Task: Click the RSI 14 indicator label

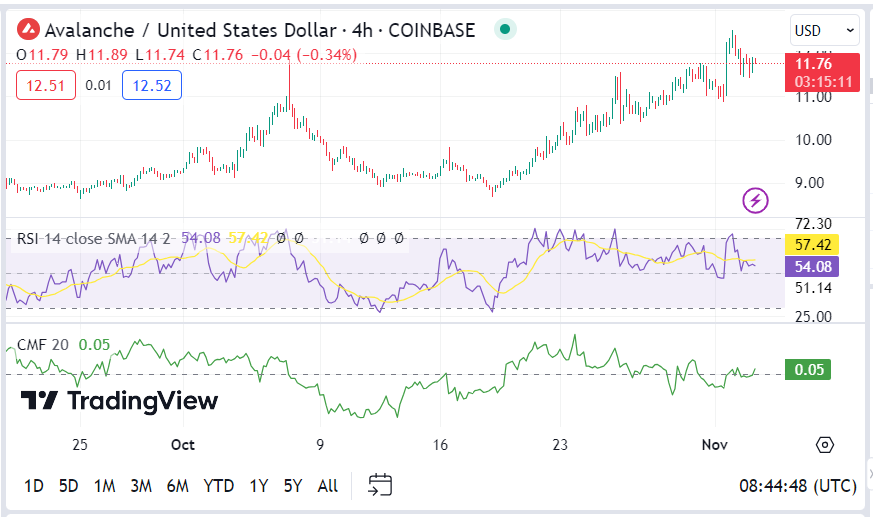Action: 92,238
